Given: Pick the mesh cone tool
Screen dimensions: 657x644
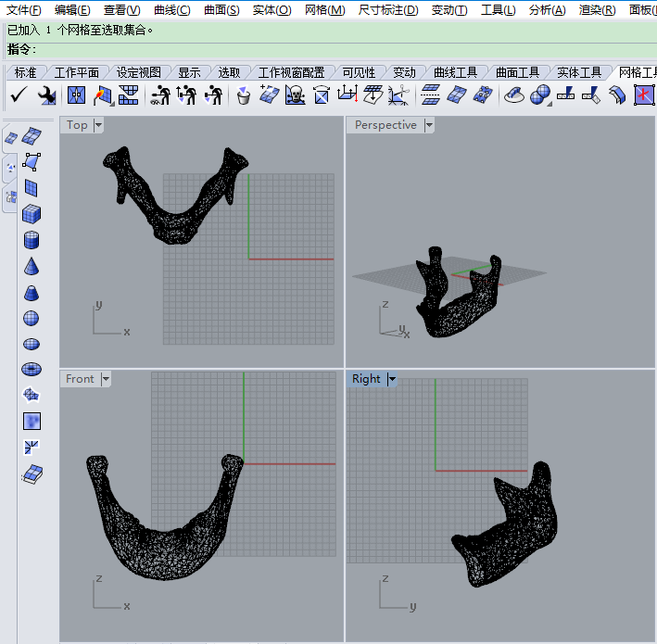Looking at the screenshot, I should (32, 267).
